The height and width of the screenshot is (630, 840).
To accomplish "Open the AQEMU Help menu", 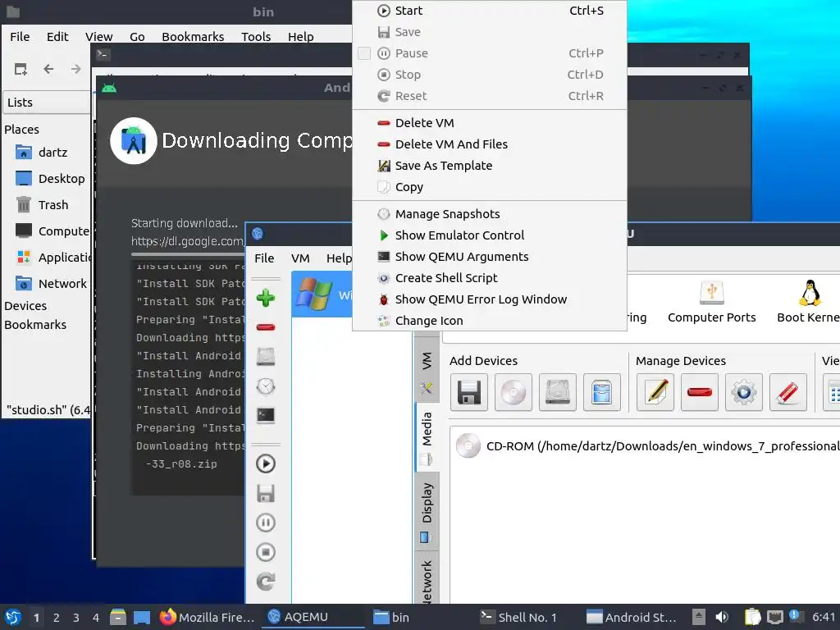I will coord(339,258).
